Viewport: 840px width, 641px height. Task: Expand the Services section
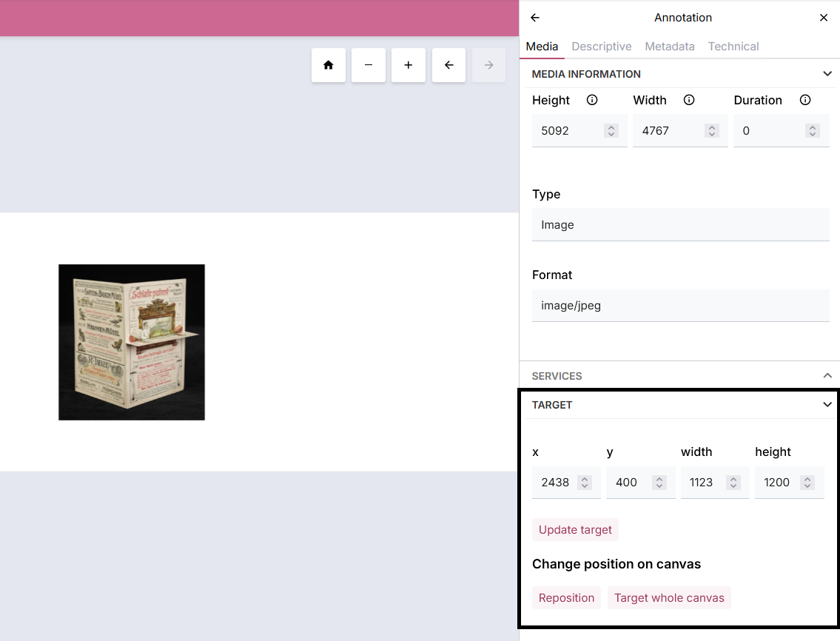point(827,376)
